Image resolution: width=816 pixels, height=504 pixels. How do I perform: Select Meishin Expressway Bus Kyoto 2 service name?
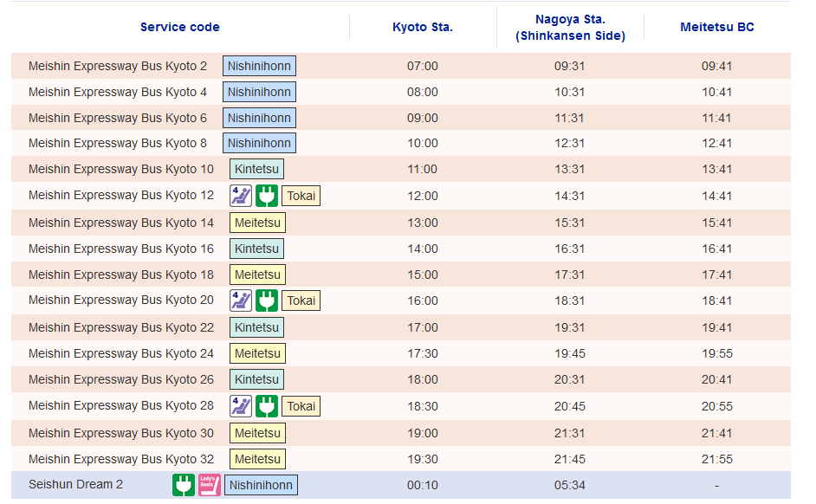(x=118, y=66)
